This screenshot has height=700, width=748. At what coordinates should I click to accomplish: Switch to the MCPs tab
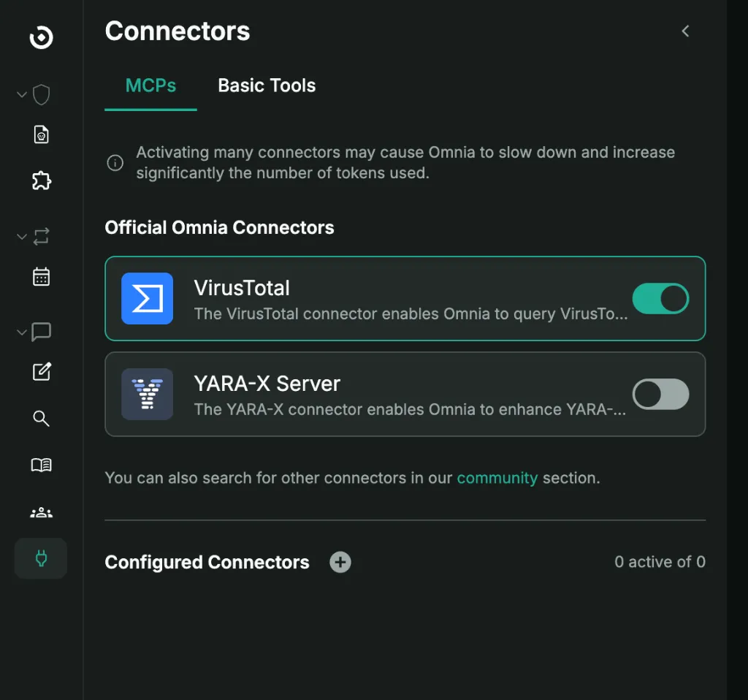click(150, 86)
